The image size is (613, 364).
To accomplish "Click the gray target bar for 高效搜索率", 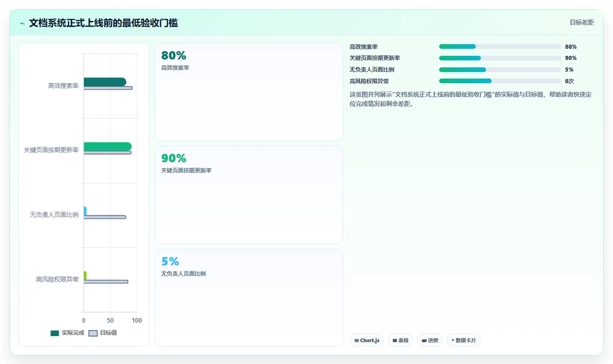I will pos(108,88).
